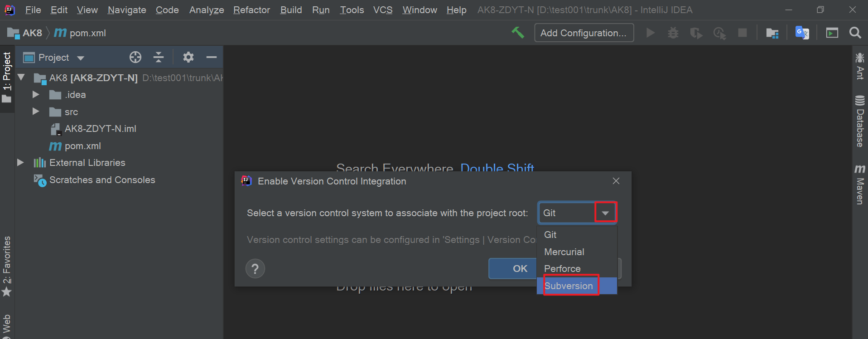Select External Libraries row
Viewport: 868px width, 339px height.
pyautogui.click(x=120, y=162)
